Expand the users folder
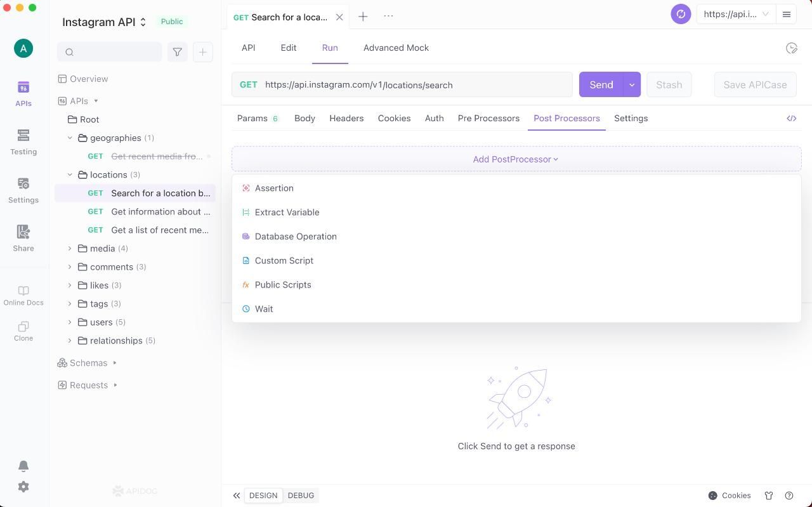The width and height of the screenshot is (812, 507). (x=70, y=322)
